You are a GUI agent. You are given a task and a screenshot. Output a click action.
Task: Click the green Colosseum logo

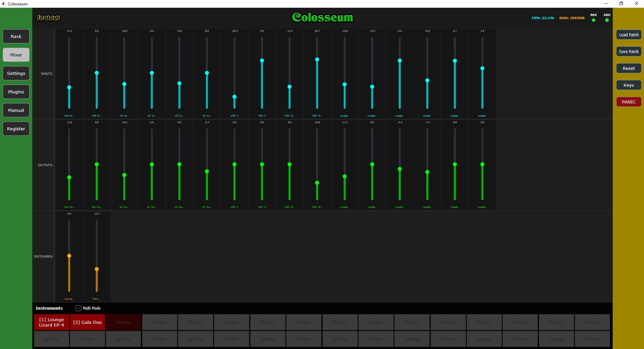point(323,17)
